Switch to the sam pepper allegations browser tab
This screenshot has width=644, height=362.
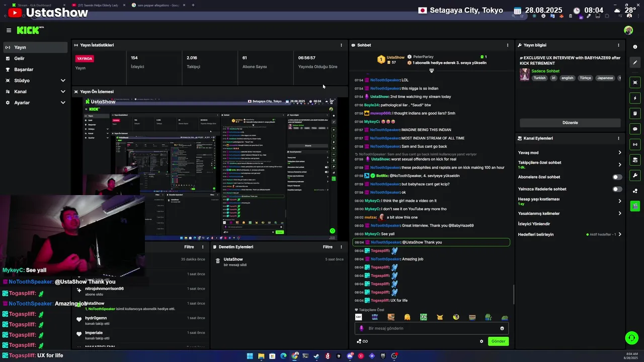point(159,5)
